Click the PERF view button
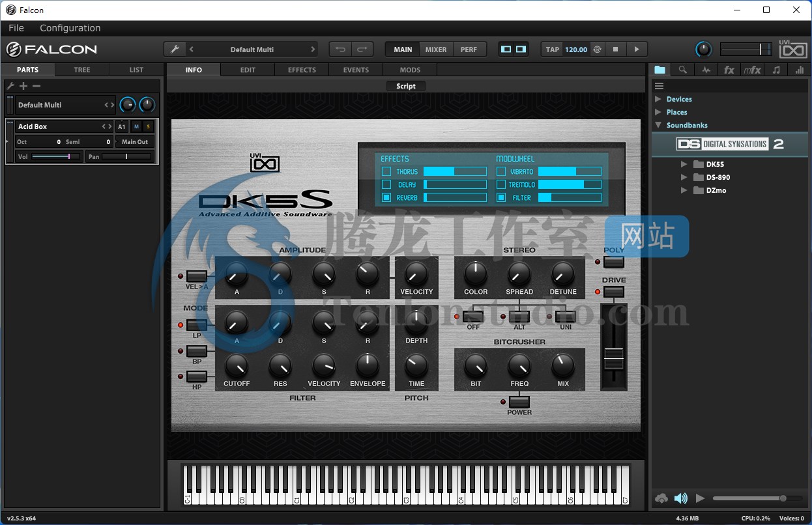This screenshot has width=812, height=525. coord(469,50)
